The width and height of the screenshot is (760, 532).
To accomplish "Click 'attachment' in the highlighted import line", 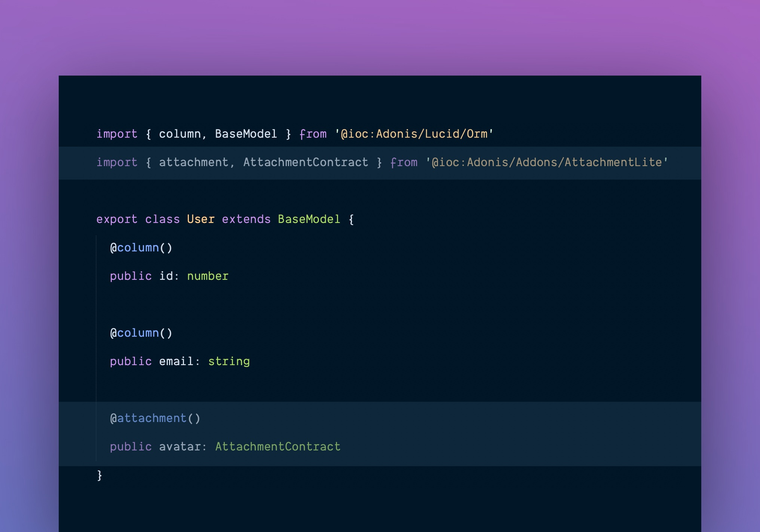I will pyautogui.click(x=193, y=162).
